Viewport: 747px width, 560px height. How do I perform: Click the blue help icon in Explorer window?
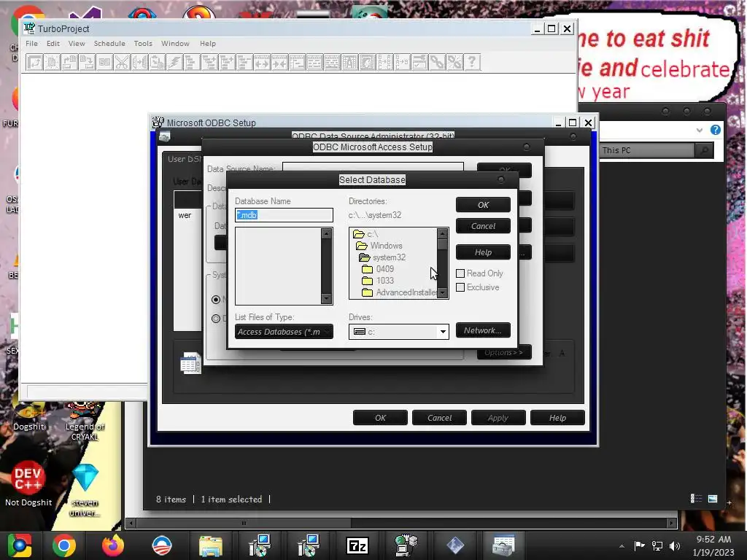[715, 130]
